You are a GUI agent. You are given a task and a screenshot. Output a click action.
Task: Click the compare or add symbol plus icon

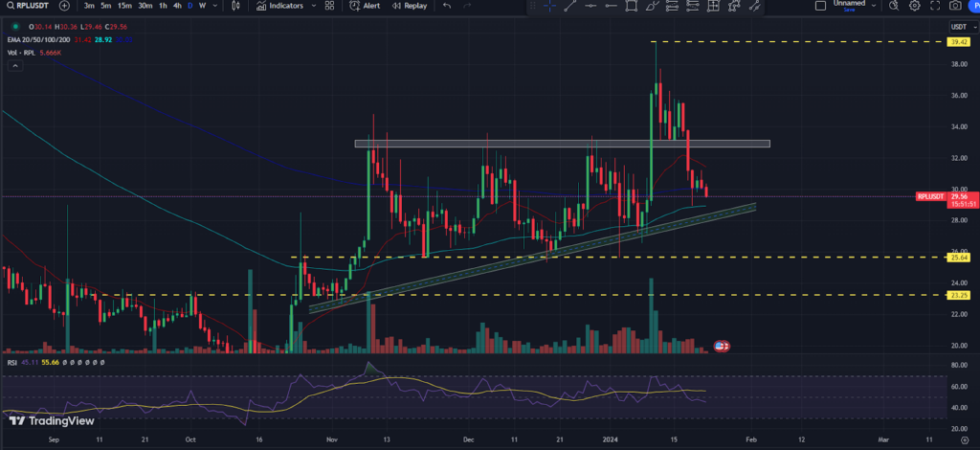(64, 6)
